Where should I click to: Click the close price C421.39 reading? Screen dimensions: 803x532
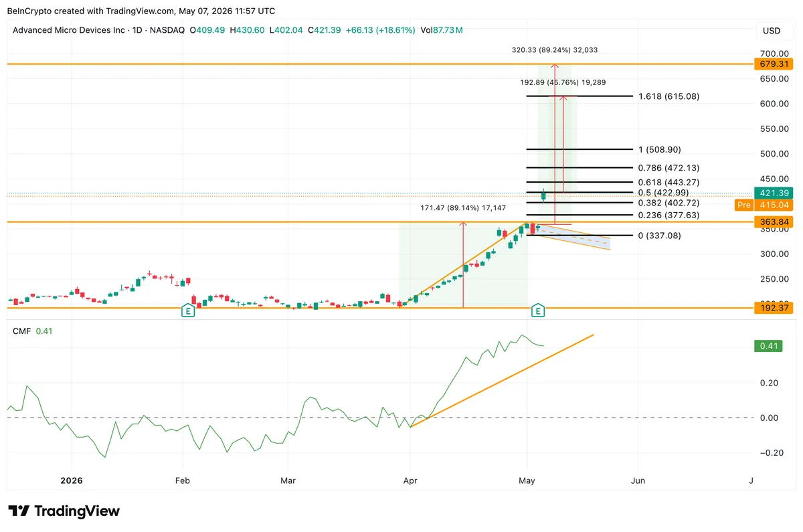[x=325, y=30]
